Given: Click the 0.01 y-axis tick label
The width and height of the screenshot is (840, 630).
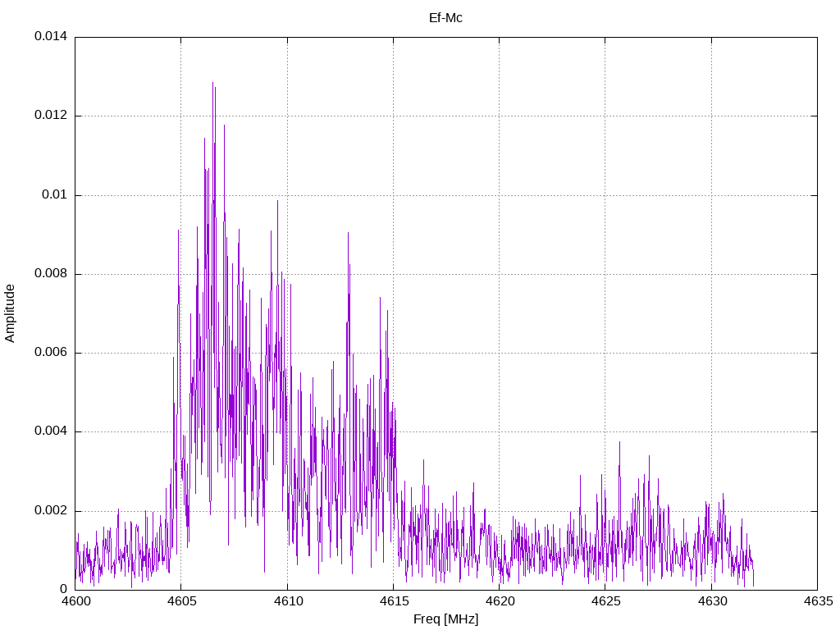Looking at the screenshot, I should [53, 195].
